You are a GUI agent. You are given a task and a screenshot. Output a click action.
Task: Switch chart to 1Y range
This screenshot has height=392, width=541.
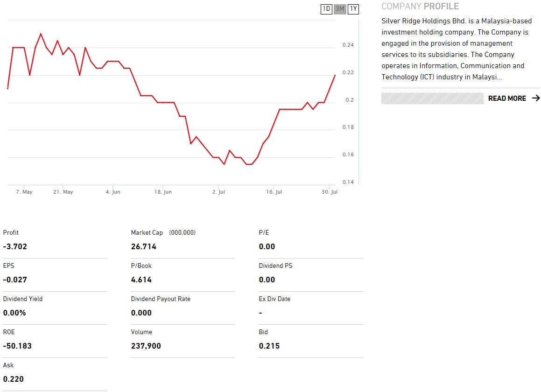coord(353,9)
